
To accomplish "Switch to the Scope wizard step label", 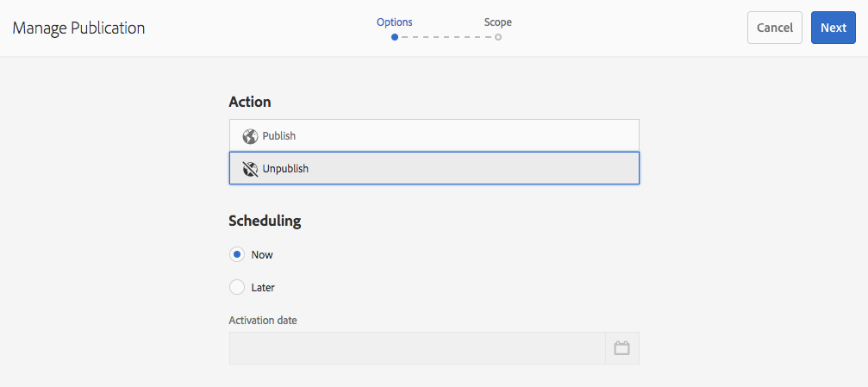I will coord(498,22).
